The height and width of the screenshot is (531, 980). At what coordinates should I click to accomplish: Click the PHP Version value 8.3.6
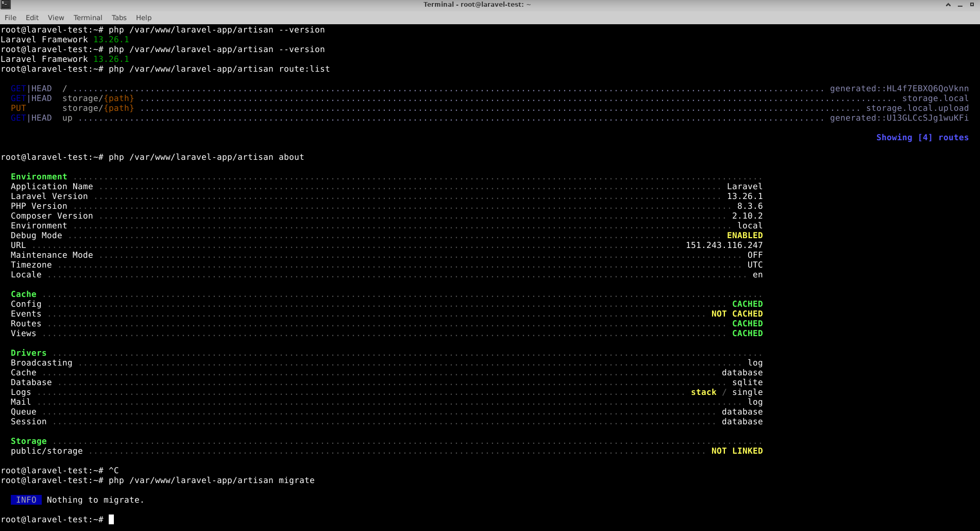pos(750,206)
